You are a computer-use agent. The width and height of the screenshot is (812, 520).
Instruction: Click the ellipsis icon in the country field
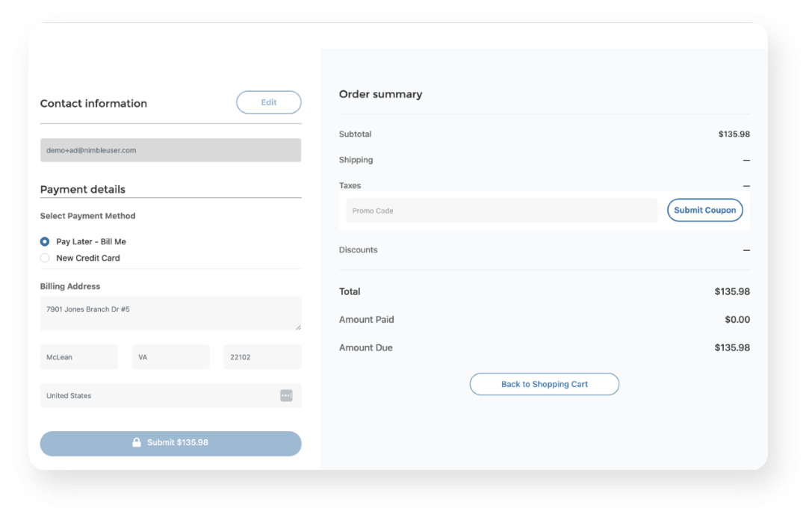pyautogui.click(x=286, y=395)
